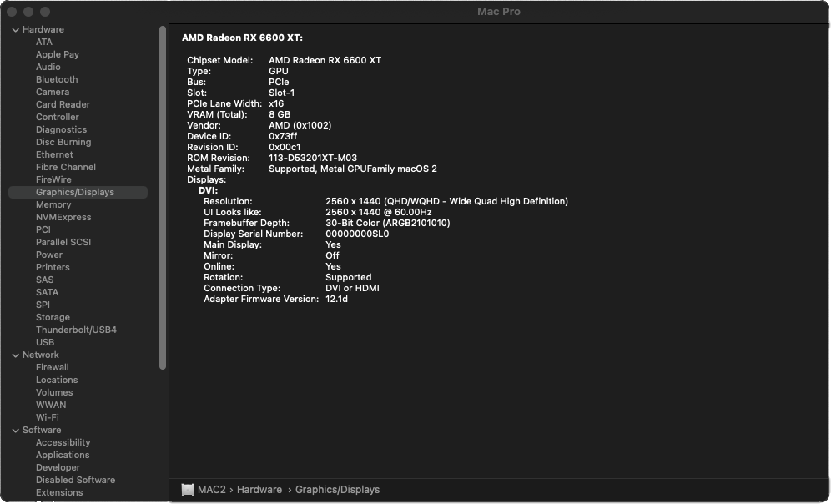This screenshot has width=831, height=504.
Task: Open the Memory hardware entry
Action: point(53,204)
